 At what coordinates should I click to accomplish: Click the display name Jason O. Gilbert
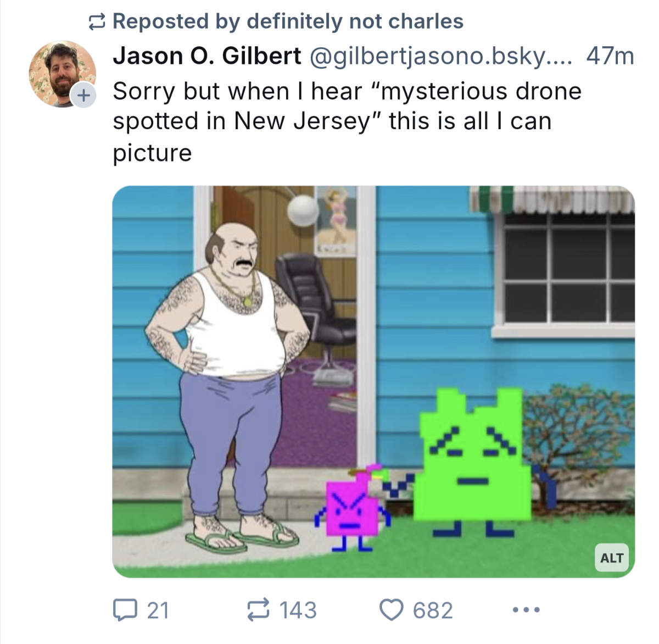(207, 56)
